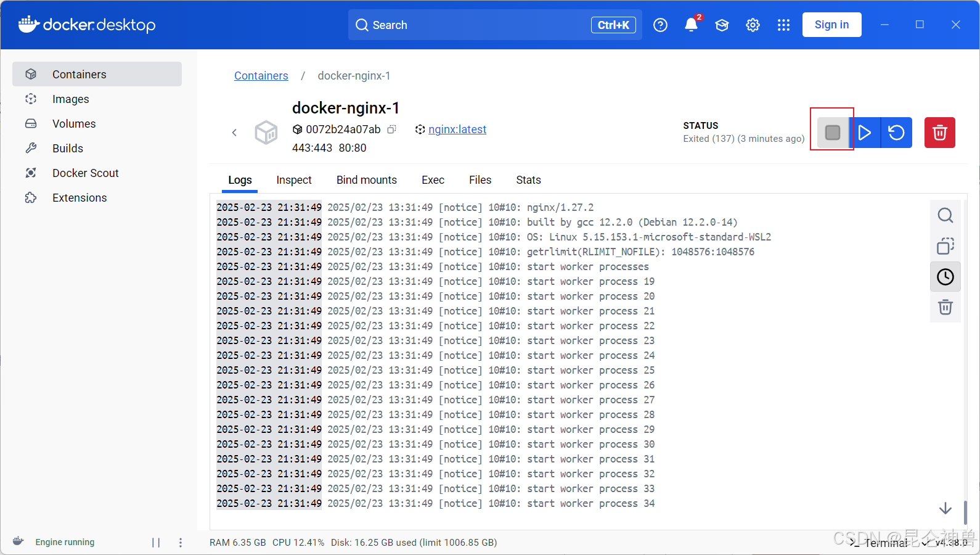The height and width of the screenshot is (555, 980).
Task: Open Extensions in the sidebar
Action: (x=97, y=197)
